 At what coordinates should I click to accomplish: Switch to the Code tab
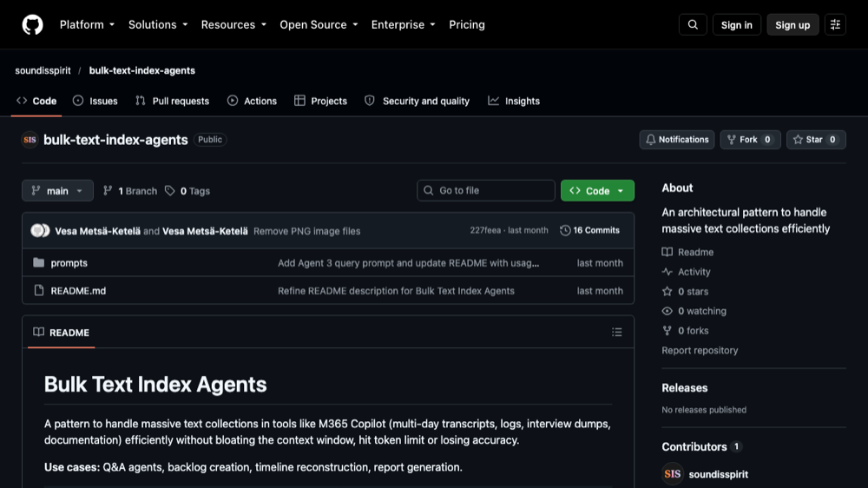(36, 101)
